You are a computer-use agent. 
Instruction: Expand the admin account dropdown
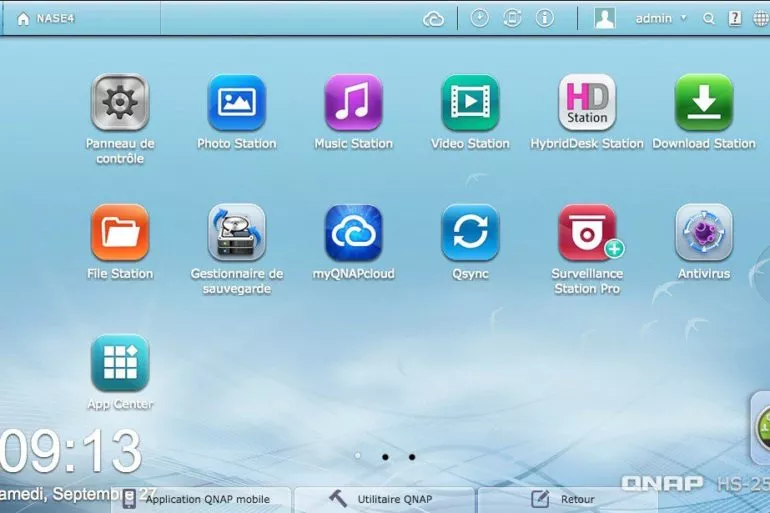tap(684, 18)
